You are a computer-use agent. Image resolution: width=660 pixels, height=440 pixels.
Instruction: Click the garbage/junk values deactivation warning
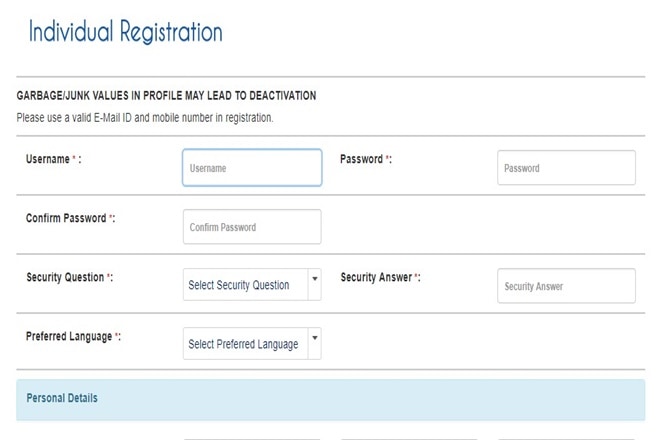pos(166,96)
